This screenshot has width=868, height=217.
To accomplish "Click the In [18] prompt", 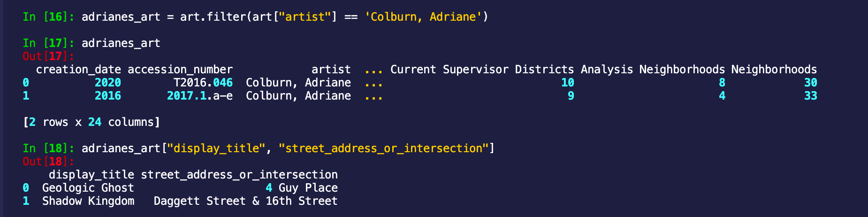I will (x=48, y=148).
